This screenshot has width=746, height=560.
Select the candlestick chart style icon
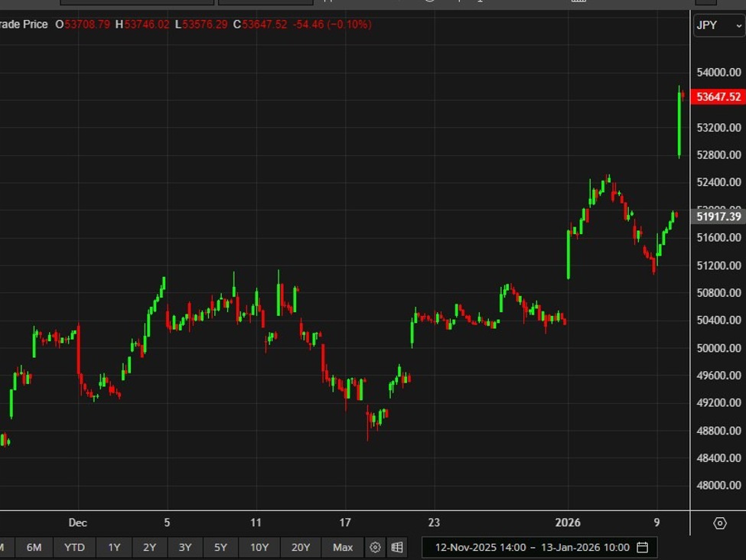329,5
